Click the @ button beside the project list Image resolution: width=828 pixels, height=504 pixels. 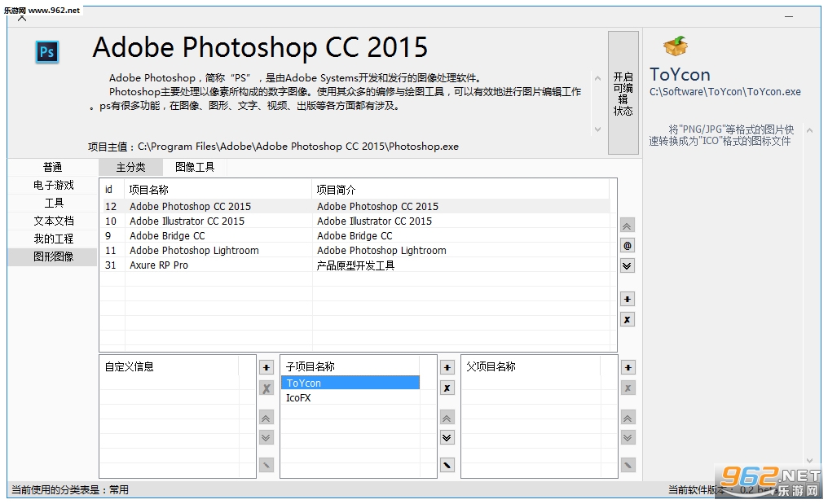[627, 245]
